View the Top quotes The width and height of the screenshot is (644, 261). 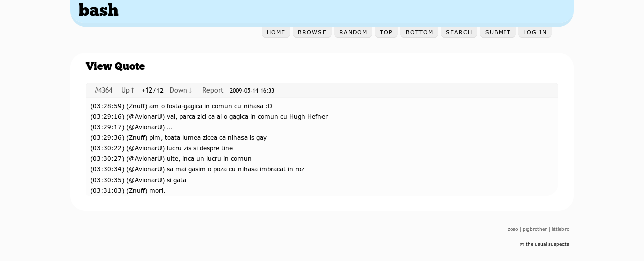point(386,32)
